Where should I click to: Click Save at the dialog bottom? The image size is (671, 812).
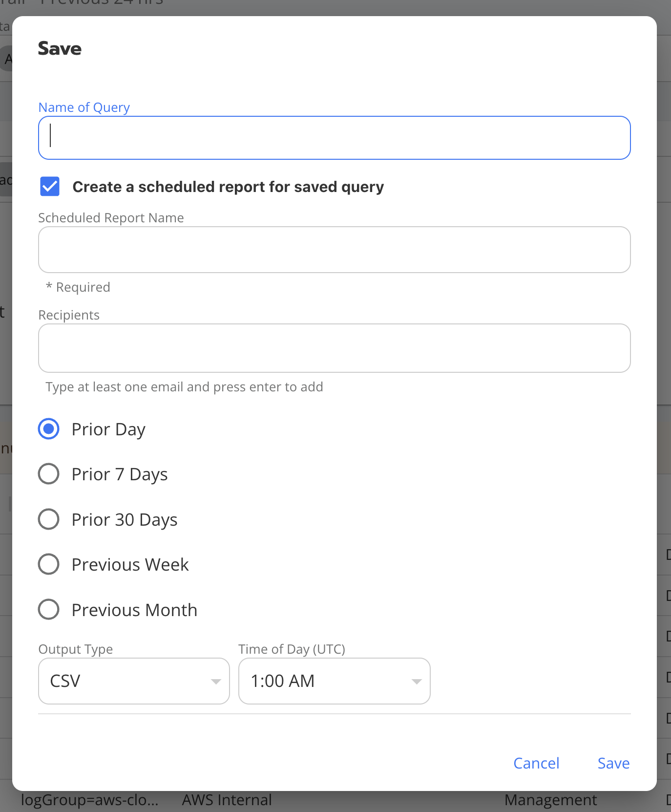pyautogui.click(x=613, y=763)
